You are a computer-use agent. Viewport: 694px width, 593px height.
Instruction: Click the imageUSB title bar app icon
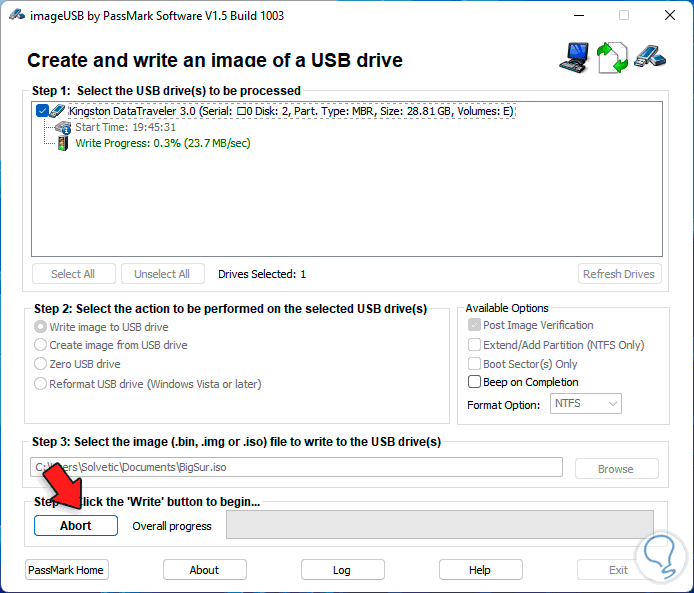coord(17,15)
